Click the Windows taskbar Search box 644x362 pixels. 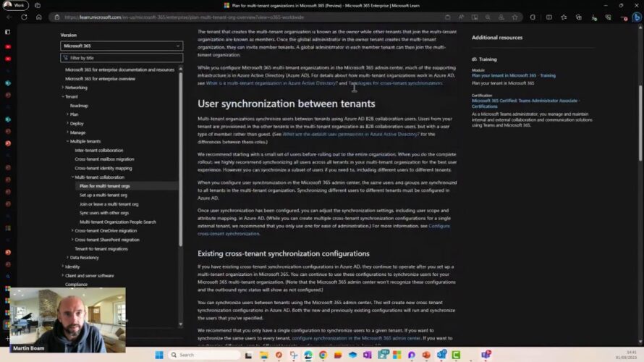[204, 355]
